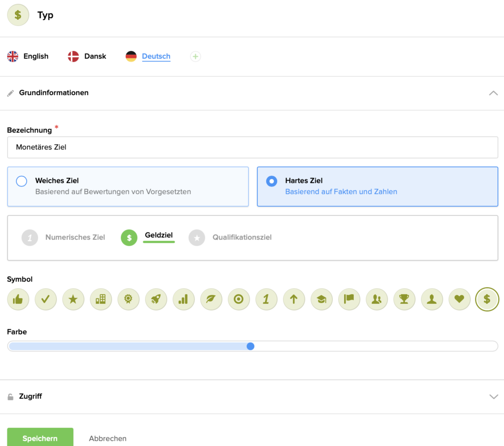The image size is (504, 446).
Task: Choose the rocket symbol icon
Action: point(156,299)
